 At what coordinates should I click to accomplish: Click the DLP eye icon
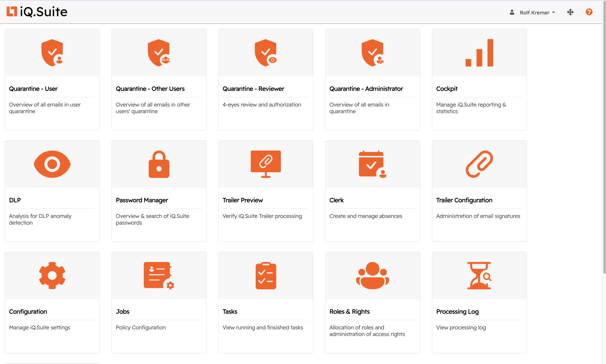pos(52,164)
